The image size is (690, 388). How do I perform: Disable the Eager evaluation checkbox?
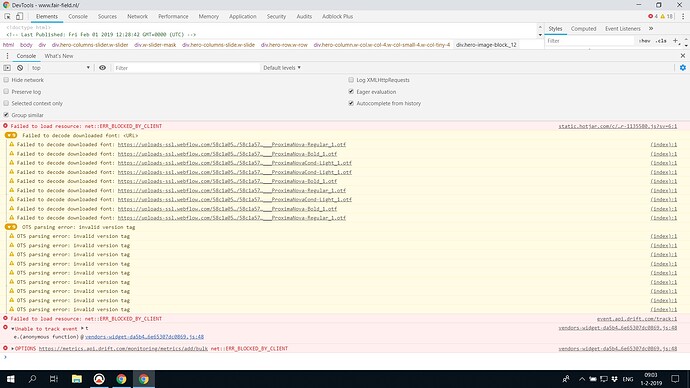tap(351, 92)
